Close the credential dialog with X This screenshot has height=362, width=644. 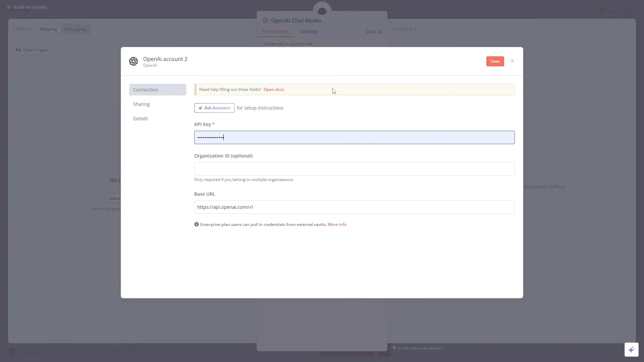(x=512, y=61)
